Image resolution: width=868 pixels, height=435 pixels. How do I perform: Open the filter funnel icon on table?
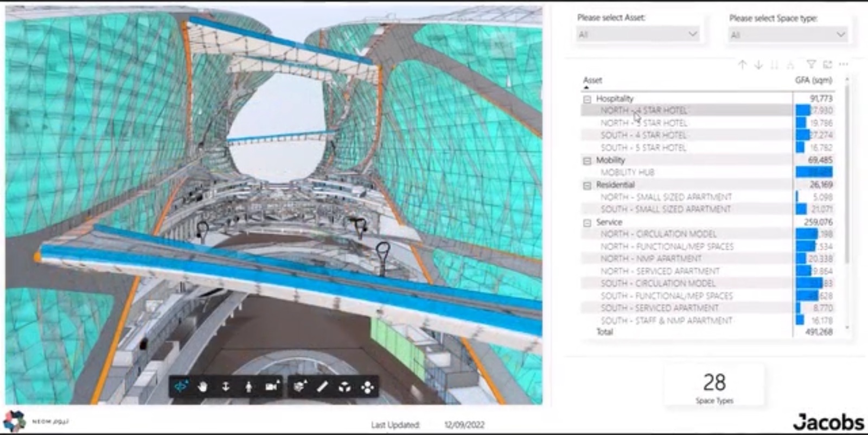pyautogui.click(x=811, y=65)
